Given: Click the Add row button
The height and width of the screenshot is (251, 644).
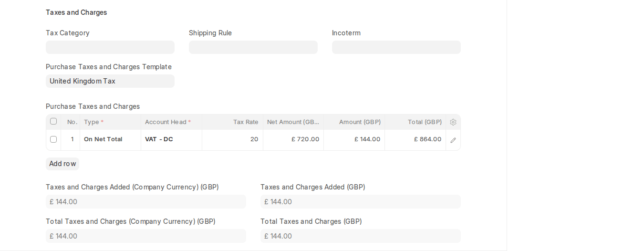Looking at the screenshot, I should (x=62, y=164).
